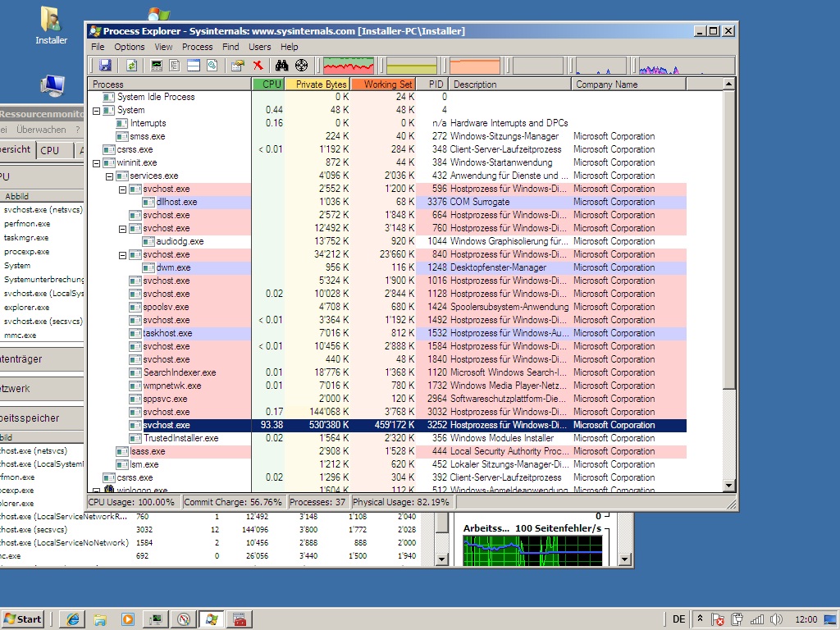840x630 pixels.
Task: Open the Help menu
Action: pyautogui.click(x=289, y=47)
